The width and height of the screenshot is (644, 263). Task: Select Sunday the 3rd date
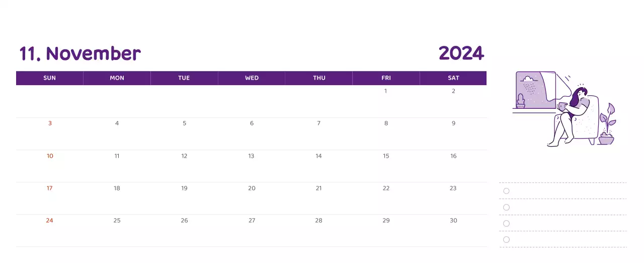pyautogui.click(x=50, y=123)
